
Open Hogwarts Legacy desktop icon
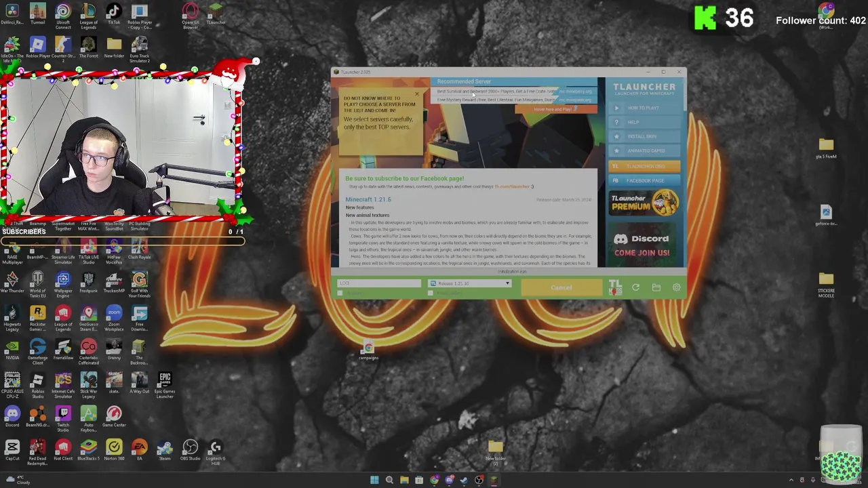tap(12, 318)
